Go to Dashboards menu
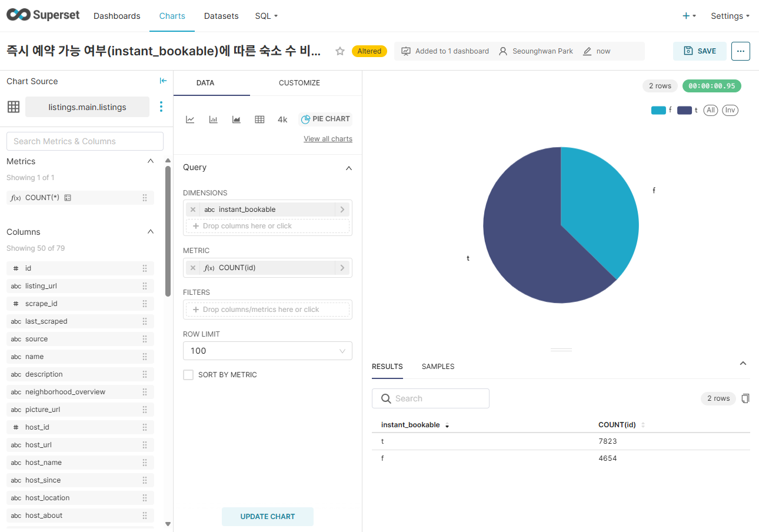Viewport: 759px width, 532px height. tap(117, 16)
